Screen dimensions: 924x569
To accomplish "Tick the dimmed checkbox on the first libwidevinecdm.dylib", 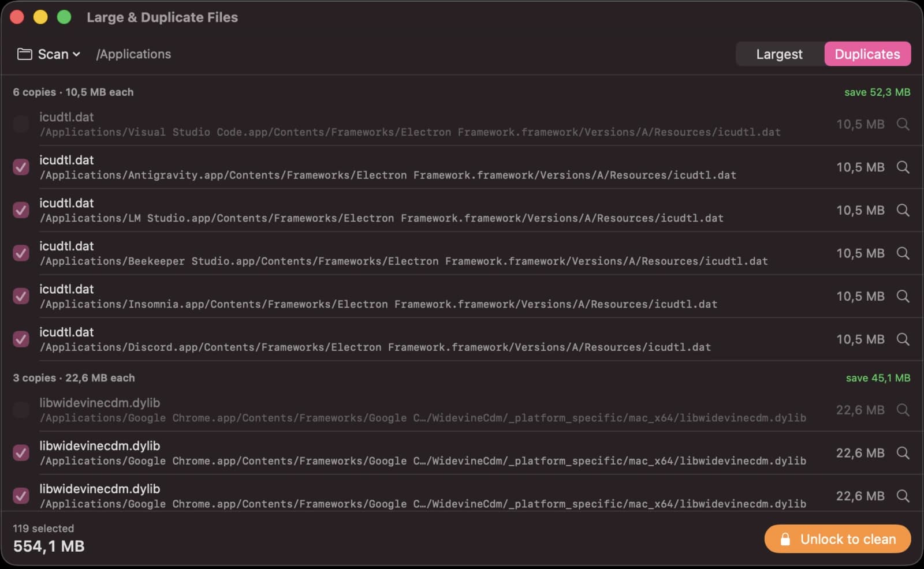I will [x=21, y=410].
